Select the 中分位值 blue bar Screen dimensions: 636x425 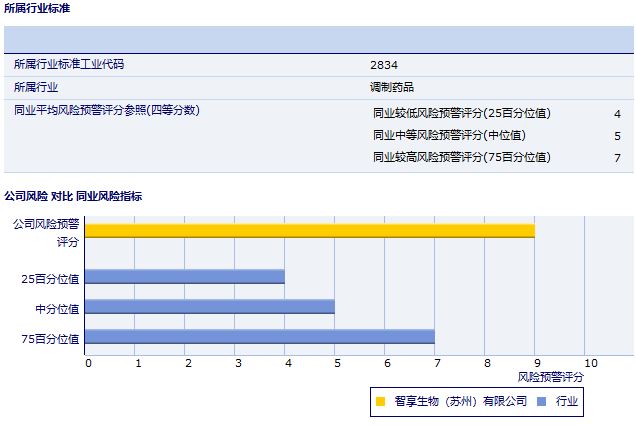(210, 307)
